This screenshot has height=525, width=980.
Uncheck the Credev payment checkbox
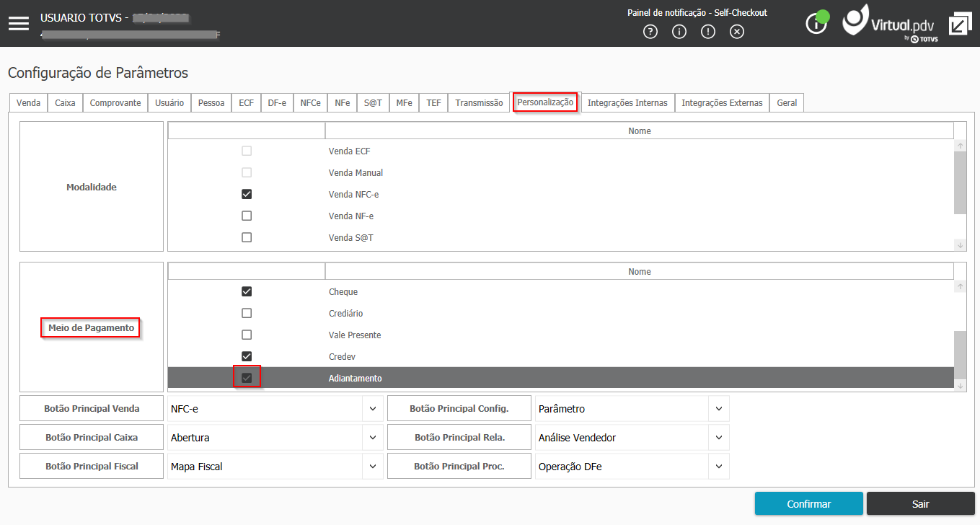[247, 356]
